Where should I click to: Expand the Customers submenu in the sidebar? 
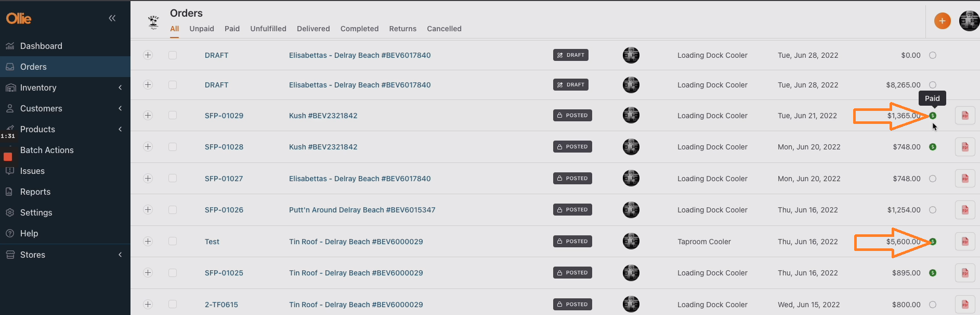120,108
